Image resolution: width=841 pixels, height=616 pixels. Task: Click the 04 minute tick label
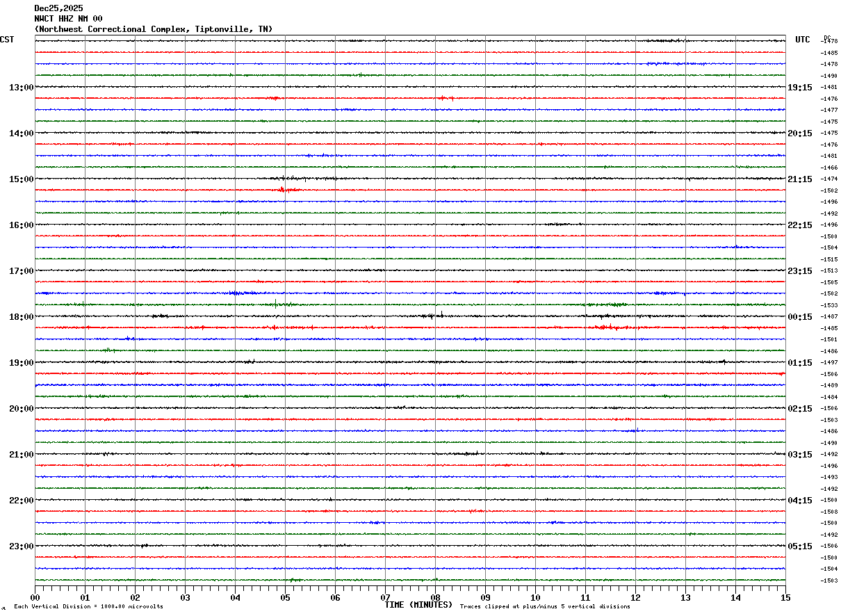[x=235, y=597]
